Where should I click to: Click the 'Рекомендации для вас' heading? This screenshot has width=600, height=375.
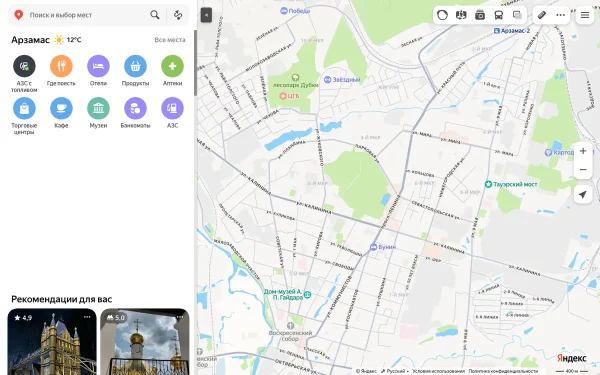[62, 299]
